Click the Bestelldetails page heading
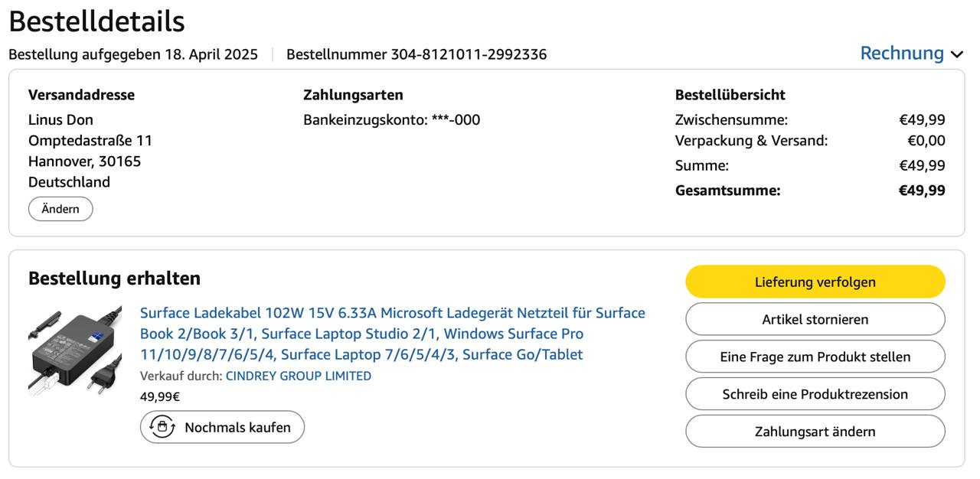 tap(96, 21)
